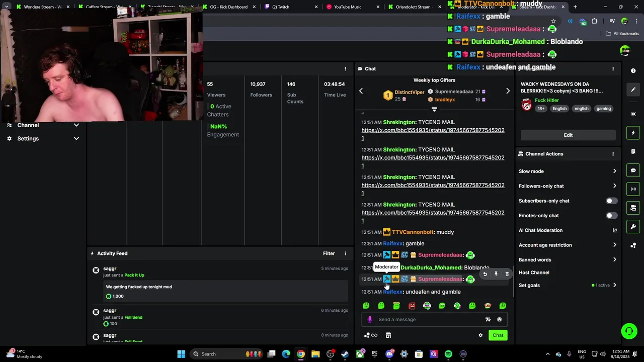Toggle the chat bubble panel icon in sidebar
Screen dimensions: 644x362
coord(633,170)
